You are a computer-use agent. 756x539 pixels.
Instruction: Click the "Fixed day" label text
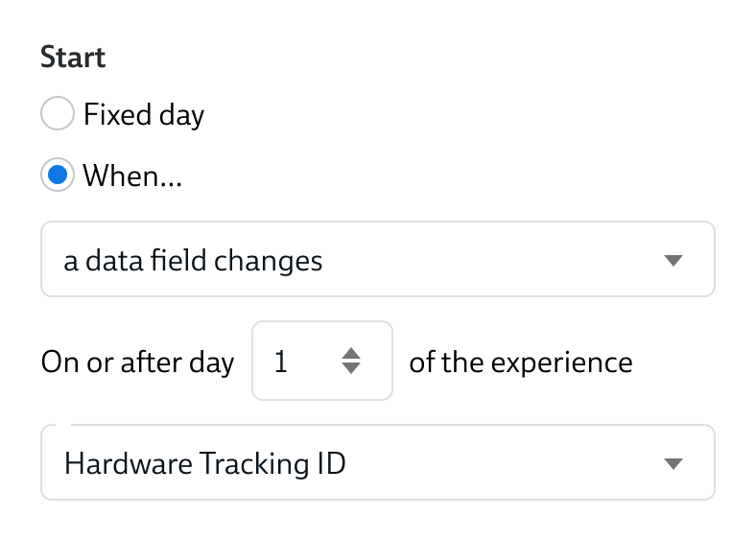(x=144, y=115)
